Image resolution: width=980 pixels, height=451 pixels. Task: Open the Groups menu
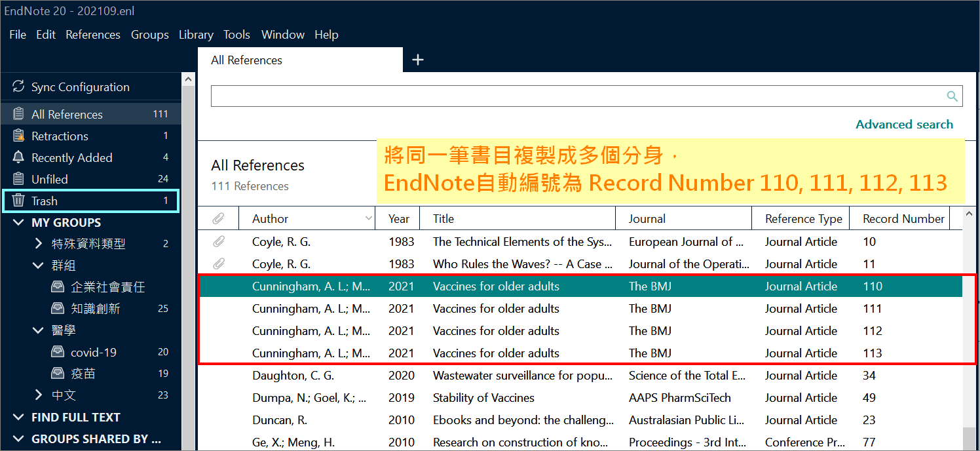[x=150, y=35]
